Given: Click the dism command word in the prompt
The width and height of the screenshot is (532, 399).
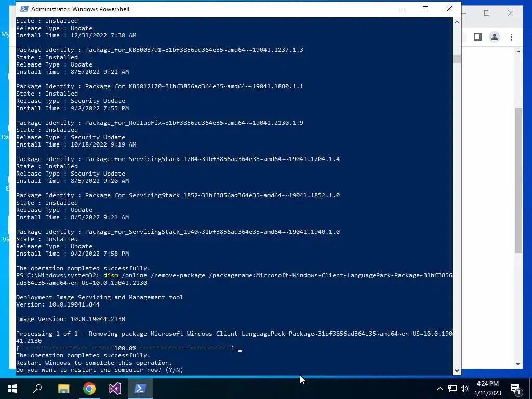Looking at the screenshot, I should (111, 275).
